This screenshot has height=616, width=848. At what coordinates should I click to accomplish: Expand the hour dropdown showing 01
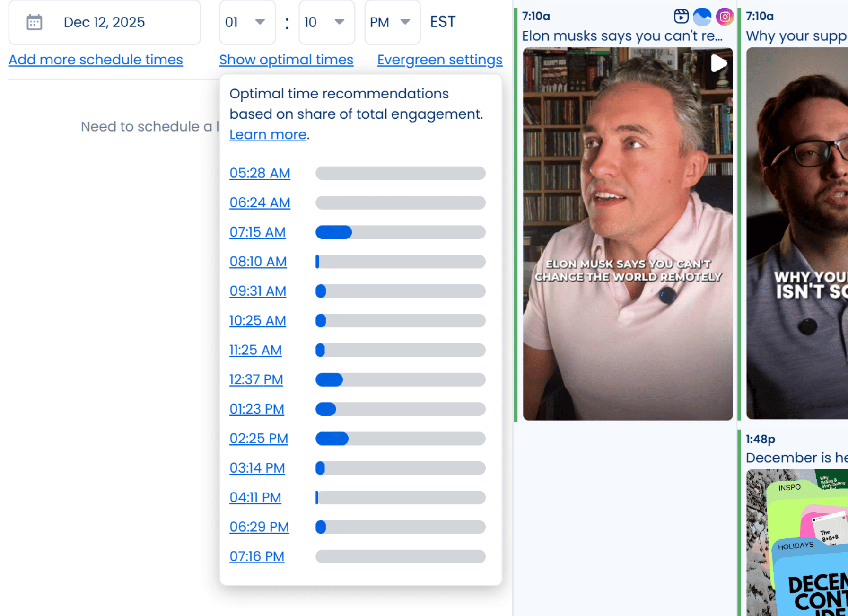(247, 22)
